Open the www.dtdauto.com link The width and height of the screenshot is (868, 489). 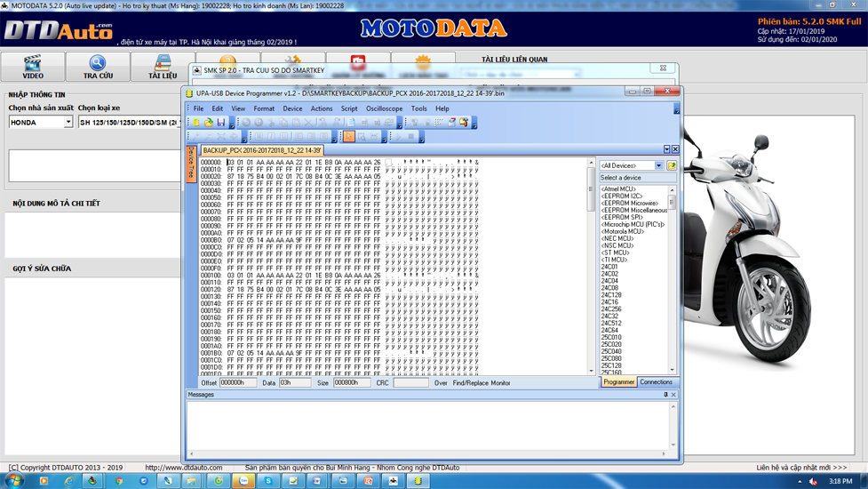tap(184, 468)
